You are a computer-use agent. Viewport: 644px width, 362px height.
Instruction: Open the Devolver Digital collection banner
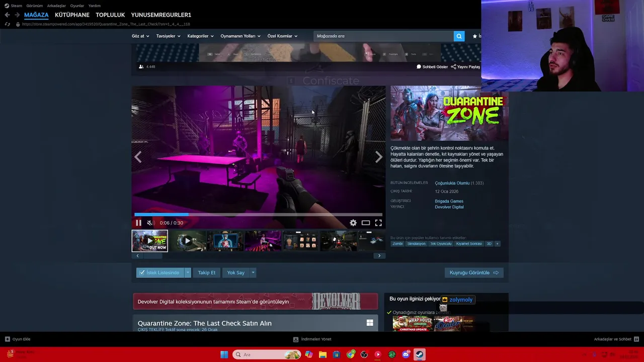click(x=255, y=302)
